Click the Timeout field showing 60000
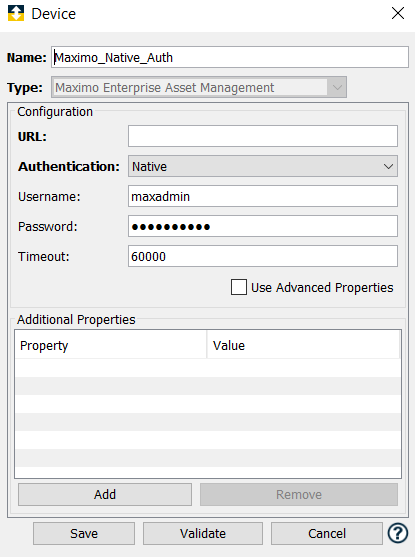This screenshot has height=557, width=415. pyautogui.click(x=263, y=256)
